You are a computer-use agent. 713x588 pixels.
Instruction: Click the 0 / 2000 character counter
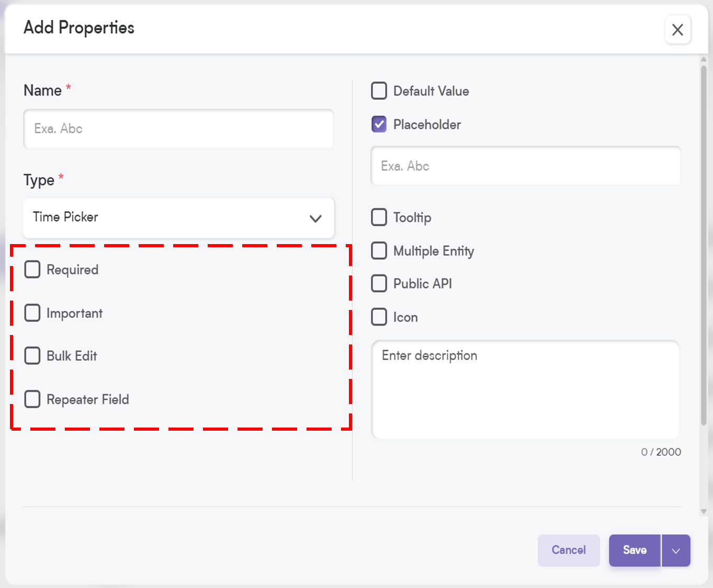click(661, 452)
